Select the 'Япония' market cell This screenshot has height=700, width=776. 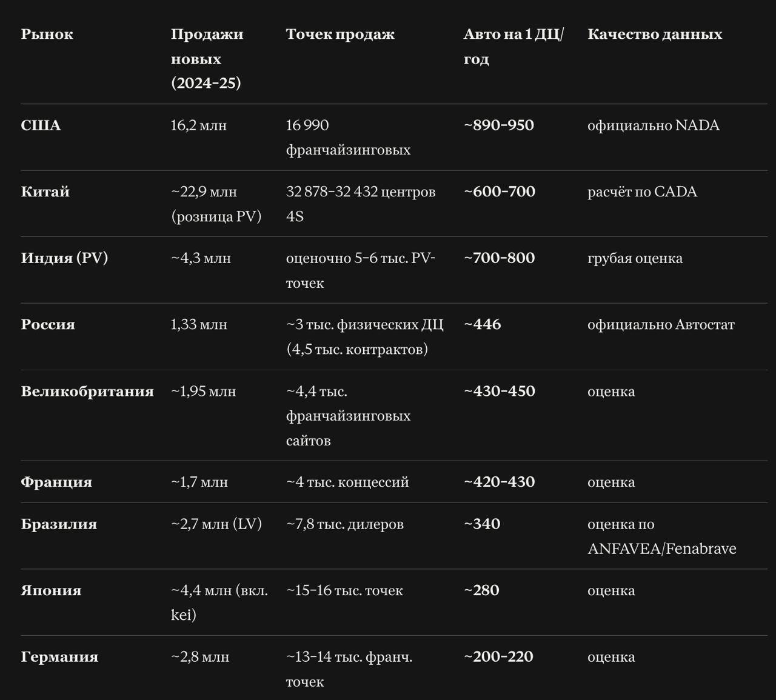click(x=51, y=591)
